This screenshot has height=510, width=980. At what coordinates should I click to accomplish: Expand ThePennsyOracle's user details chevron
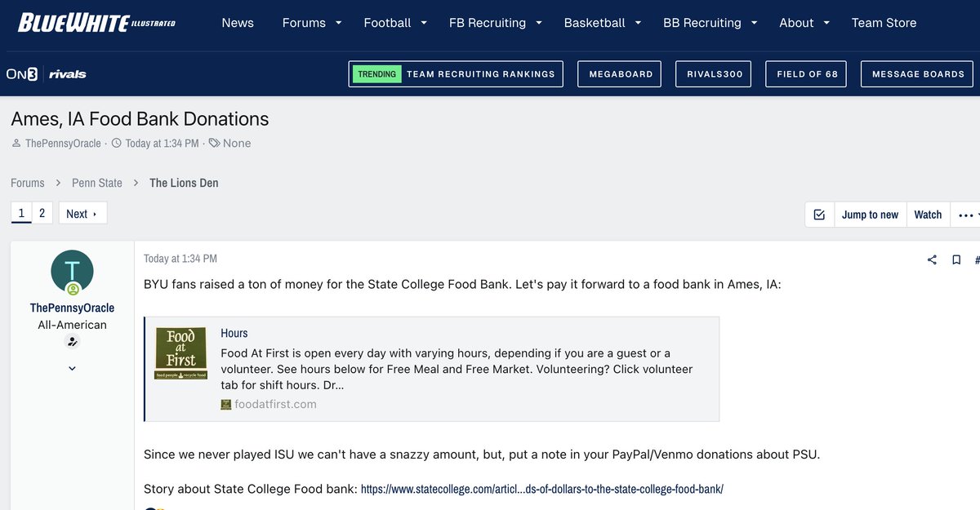click(x=72, y=369)
